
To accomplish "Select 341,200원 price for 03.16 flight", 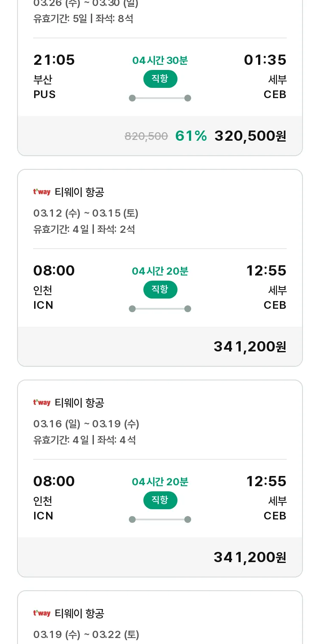I will click(x=250, y=557).
